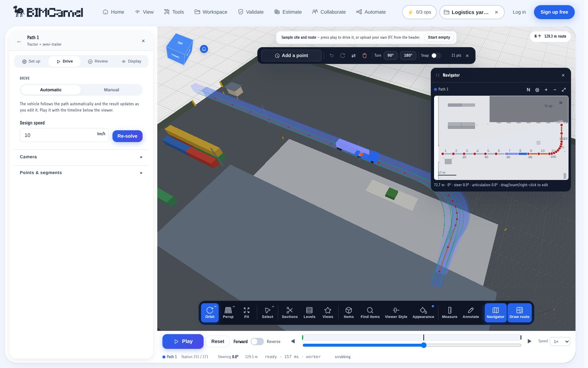Activate the Select tool
Viewport: 588px width, 368px height.
[267, 313]
